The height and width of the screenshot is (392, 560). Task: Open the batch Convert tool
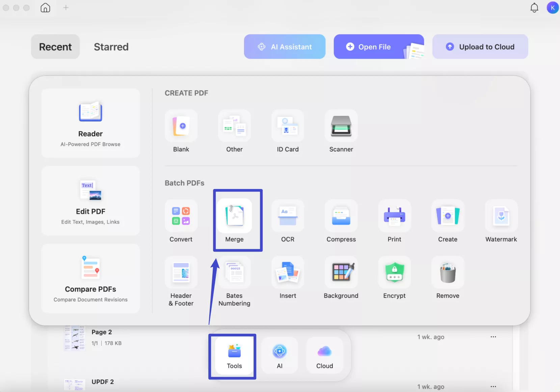(181, 216)
